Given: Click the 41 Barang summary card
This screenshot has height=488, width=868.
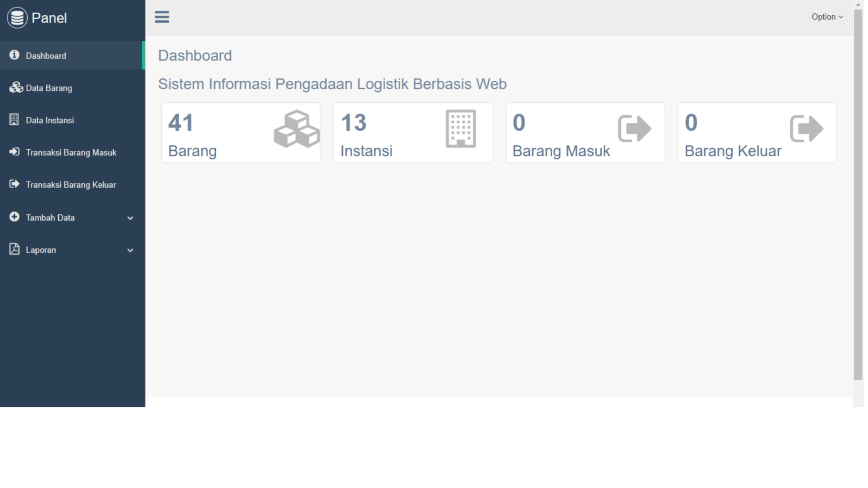Looking at the screenshot, I should 241,133.
